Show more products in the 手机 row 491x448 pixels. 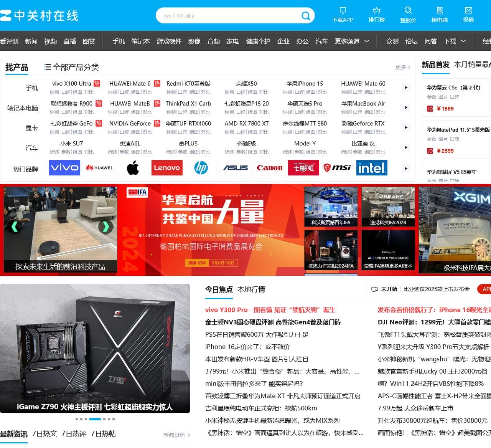[x=406, y=88]
